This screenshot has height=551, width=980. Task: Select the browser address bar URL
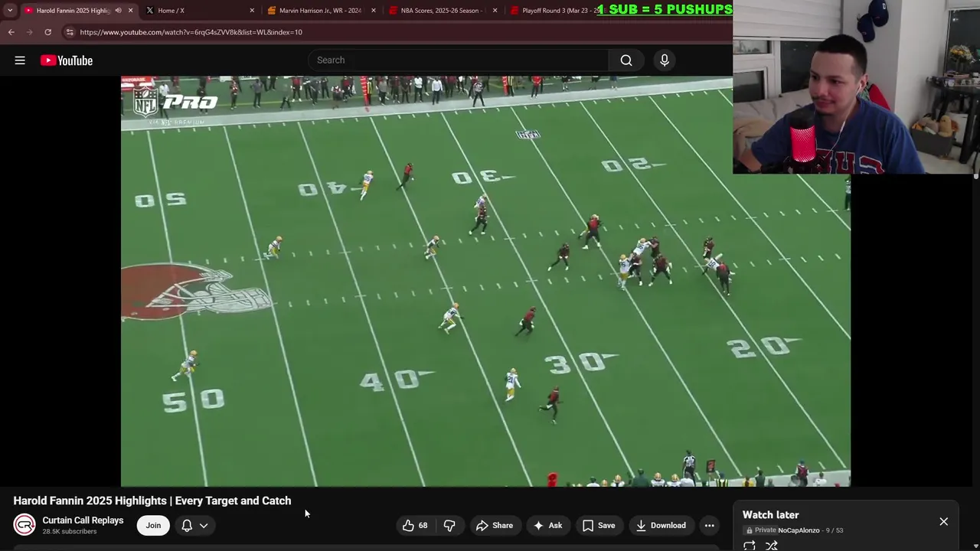click(191, 32)
